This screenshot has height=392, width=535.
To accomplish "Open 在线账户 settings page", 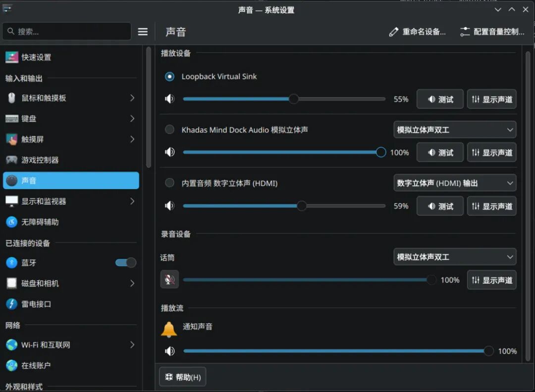I will tap(71, 365).
